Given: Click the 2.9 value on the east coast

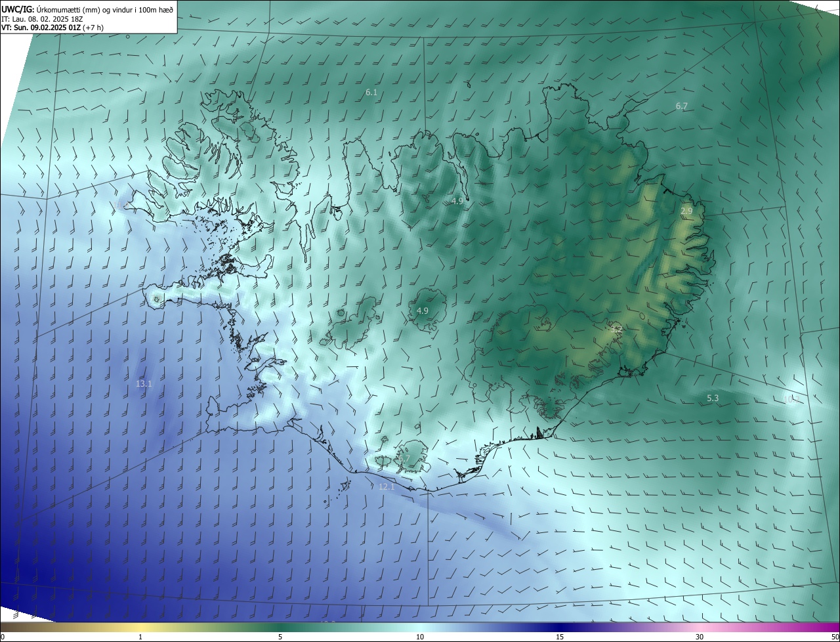Looking at the screenshot, I should [x=686, y=211].
